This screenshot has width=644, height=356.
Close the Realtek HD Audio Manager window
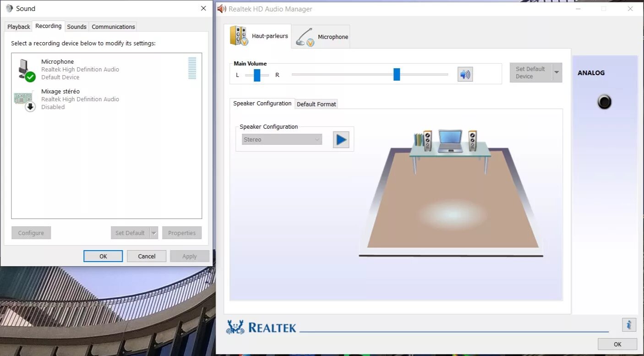630,9
